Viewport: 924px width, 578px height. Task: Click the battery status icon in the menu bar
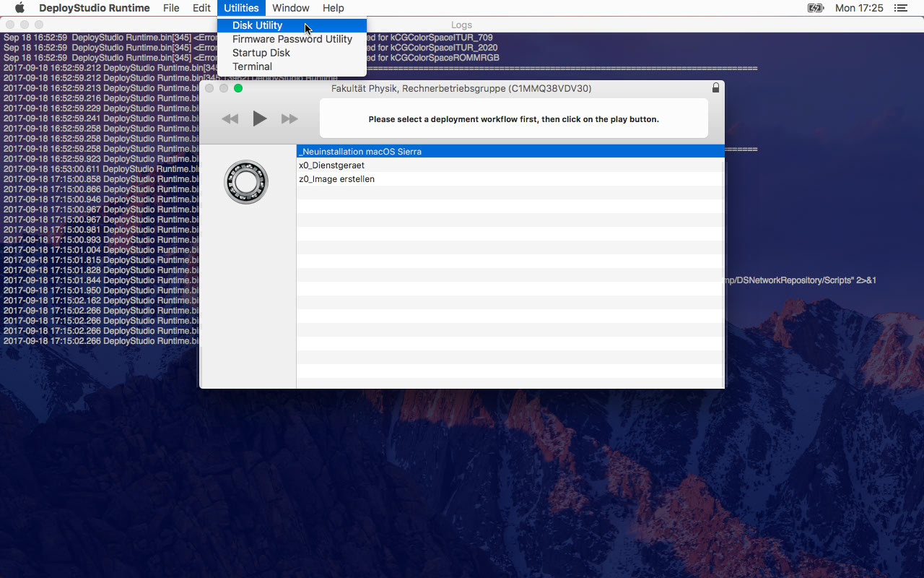(816, 8)
